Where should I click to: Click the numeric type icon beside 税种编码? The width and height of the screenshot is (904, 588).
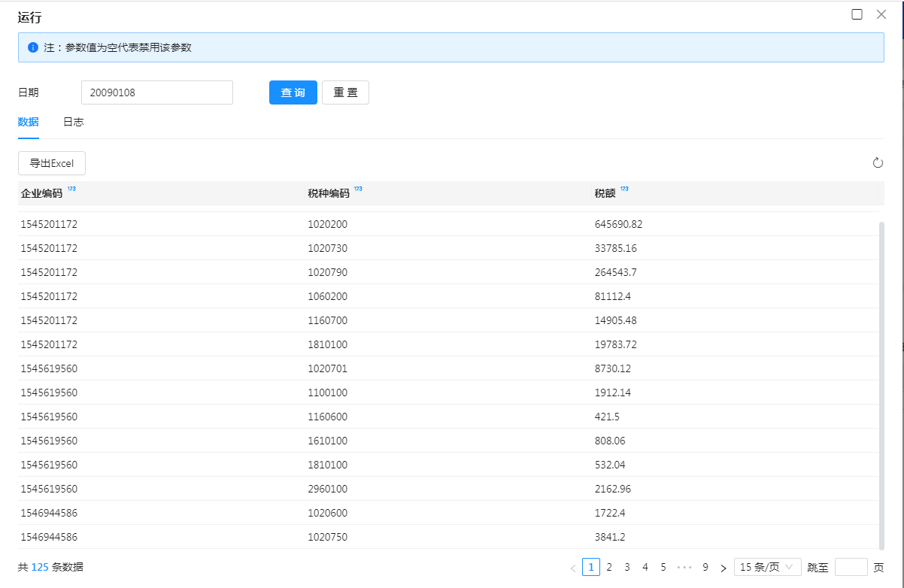coord(358,189)
